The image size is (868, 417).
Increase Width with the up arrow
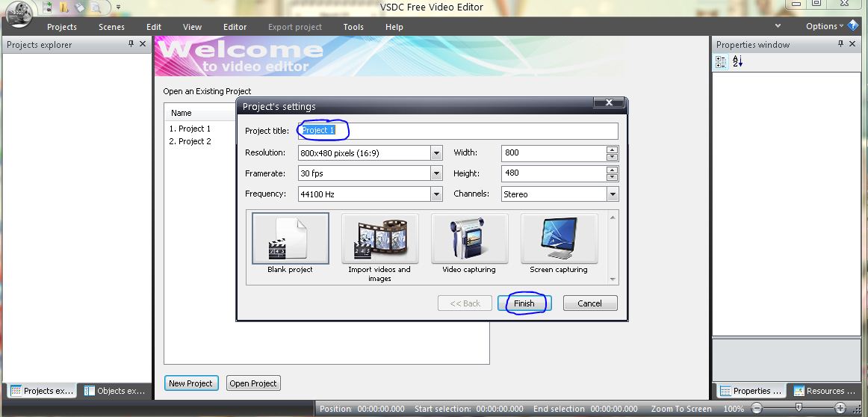point(612,149)
